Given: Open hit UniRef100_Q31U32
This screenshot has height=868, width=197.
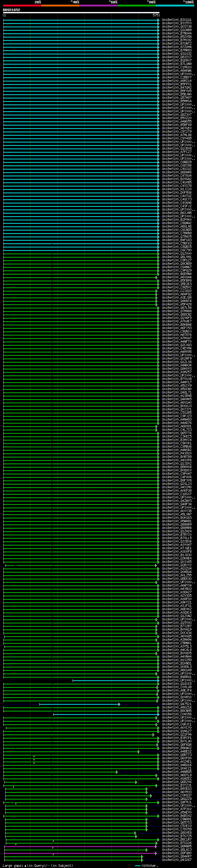Looking at the screenshot, I should tap(177, 54).
